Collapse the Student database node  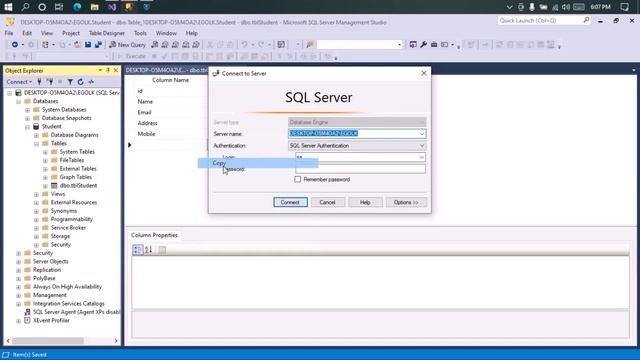pos(27,127)
